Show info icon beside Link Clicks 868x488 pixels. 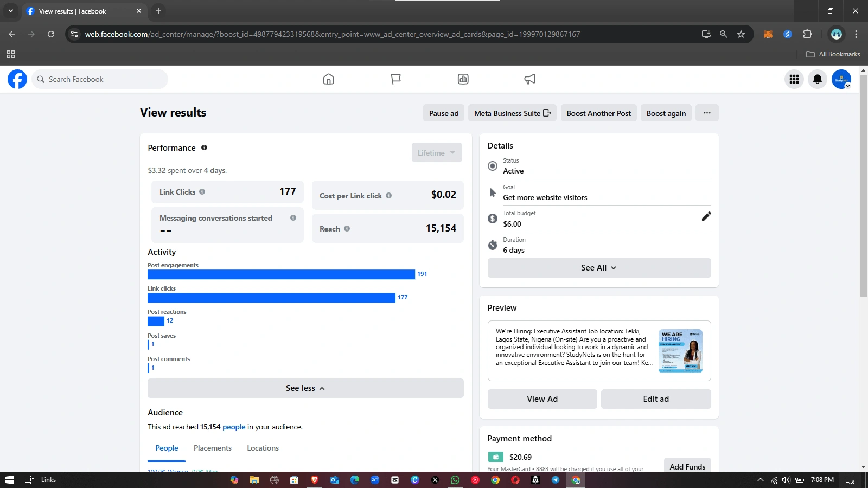(202, 191)
